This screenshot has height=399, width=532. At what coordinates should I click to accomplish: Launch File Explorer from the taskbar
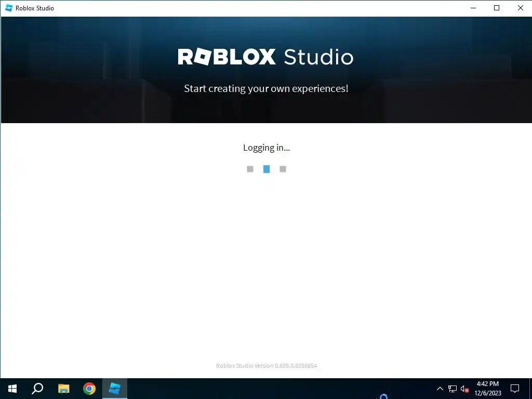(63, 389)
